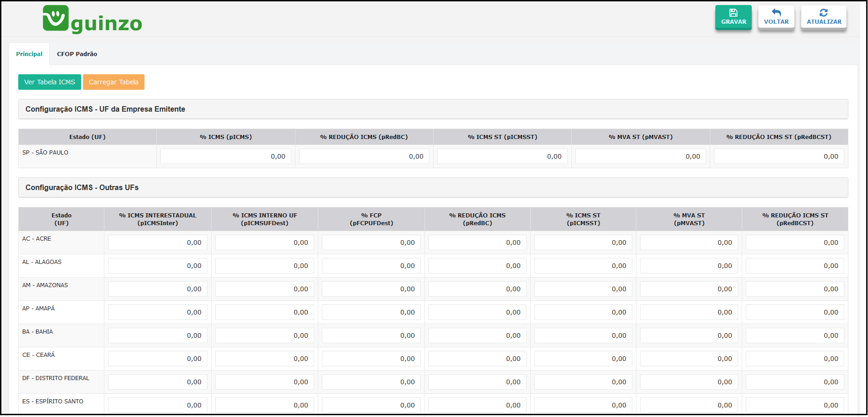868x417 pixels.
Task: Click São Paulo % ICMS ST (pICMSST) field
Action: point(502,156)
